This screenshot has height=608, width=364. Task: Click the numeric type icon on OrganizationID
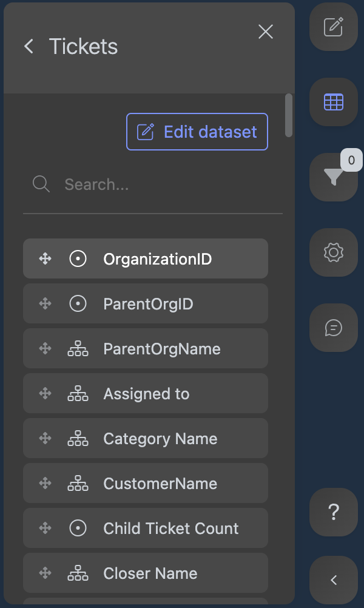tap(78, 258)
